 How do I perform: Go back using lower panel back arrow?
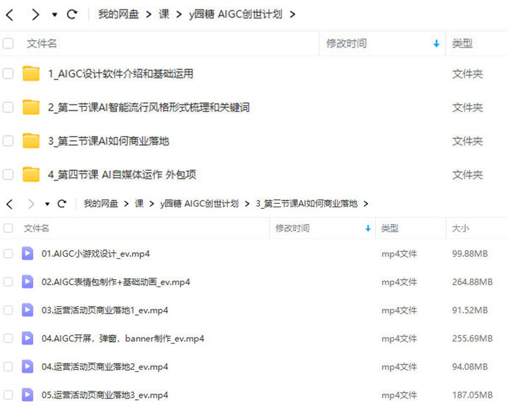9,204
